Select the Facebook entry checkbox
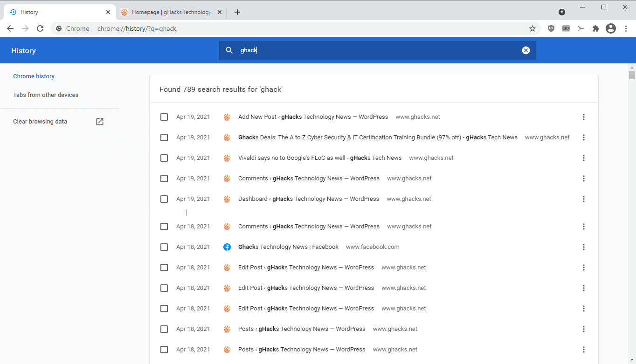The height and width of the screenshot is (364, 636). click(x=164, y=247)
